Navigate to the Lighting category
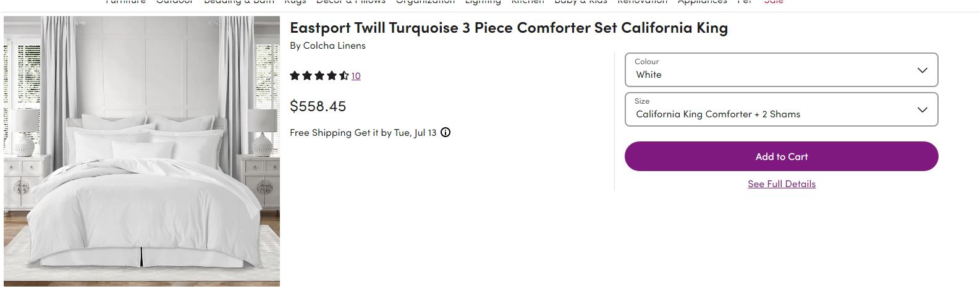This screenshot has width=980, height=302. (x=483, y=2)
